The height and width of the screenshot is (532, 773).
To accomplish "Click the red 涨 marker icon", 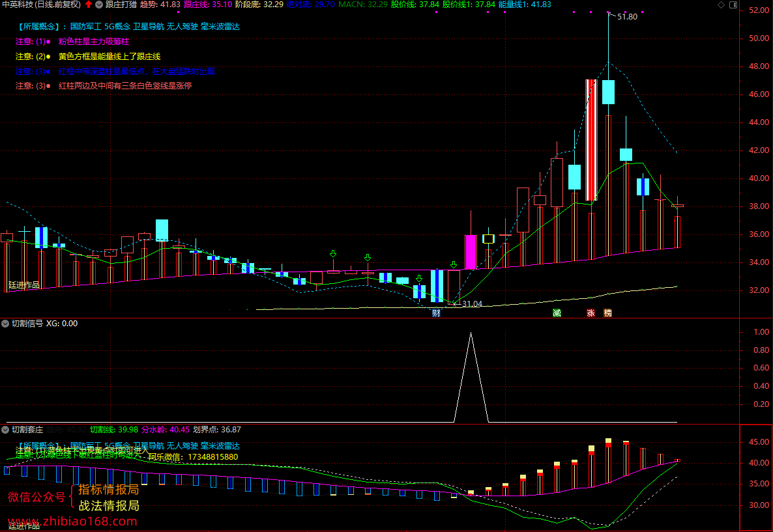I will [x=591, y=313].
